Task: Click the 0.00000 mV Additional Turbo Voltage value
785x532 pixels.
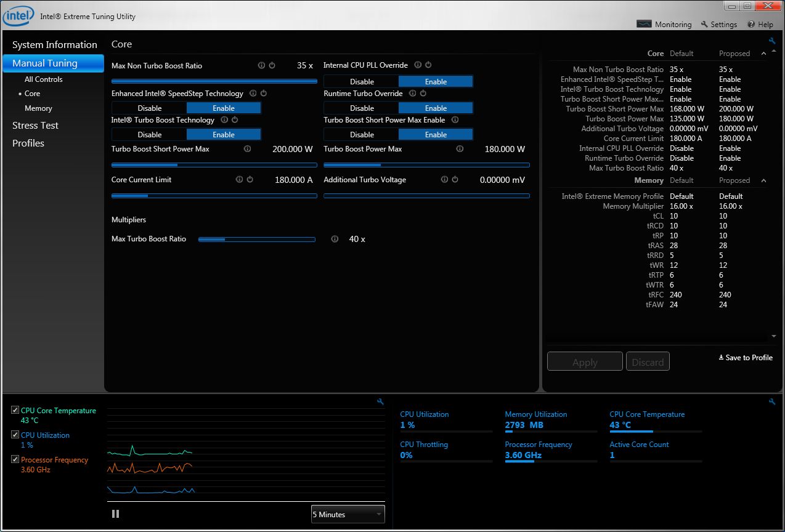Action: [502, 180]
